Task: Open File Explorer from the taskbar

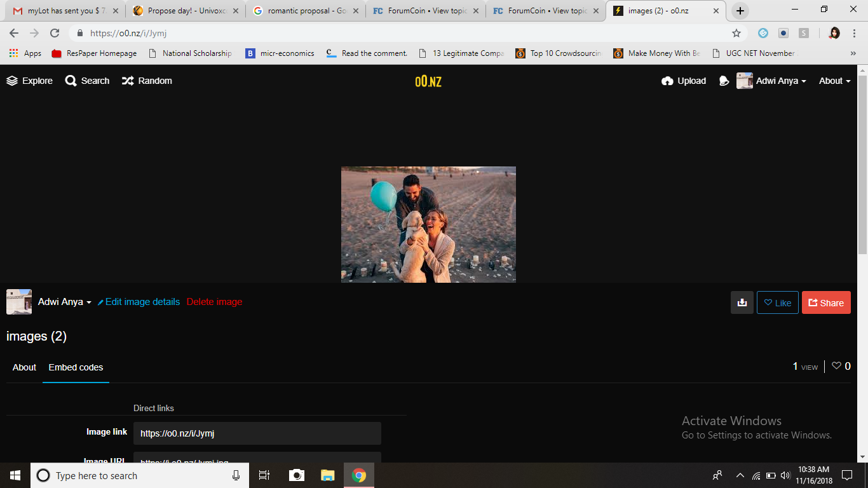Action: click(x=327, y=475)
